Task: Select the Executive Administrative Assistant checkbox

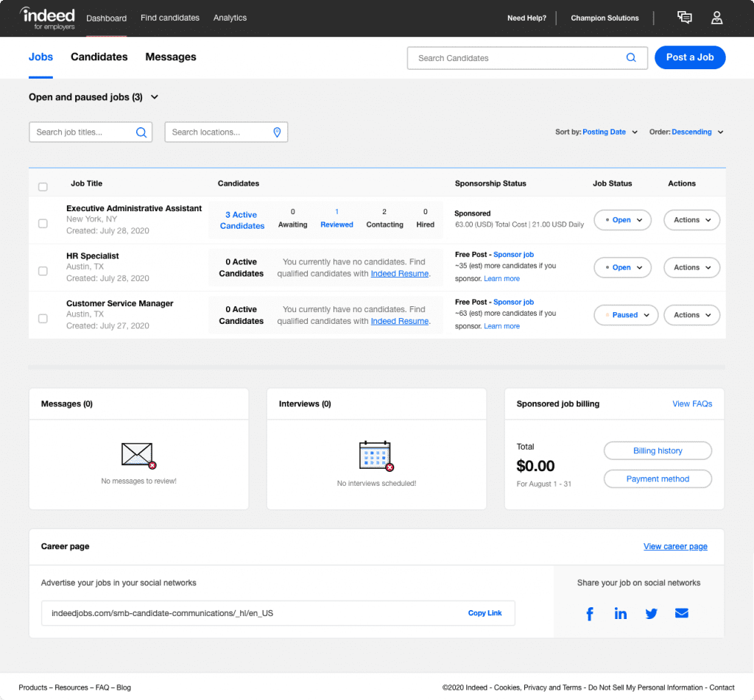Action: pos(43,223)
